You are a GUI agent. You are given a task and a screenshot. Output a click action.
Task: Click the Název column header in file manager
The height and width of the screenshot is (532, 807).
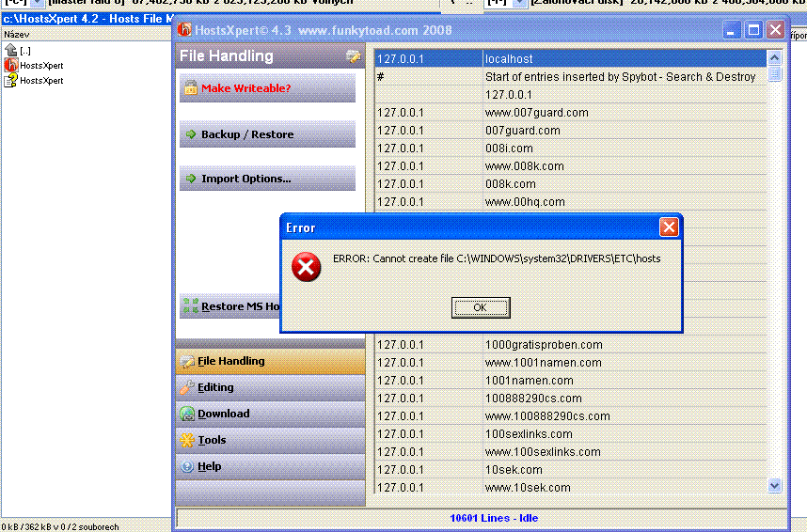tap(86, 35)
